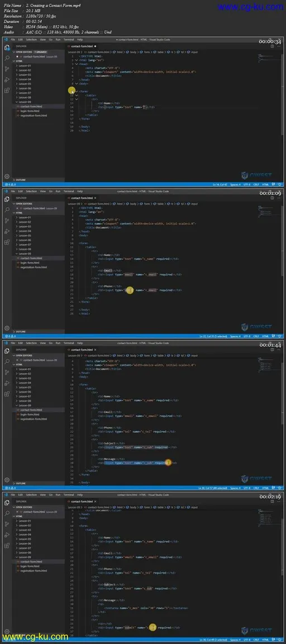The width and height of the screenshot is (286, 644).
Task: Click 'table' breadcrumb in the 00:01:09 frame
Action: (x=160, y=204)
